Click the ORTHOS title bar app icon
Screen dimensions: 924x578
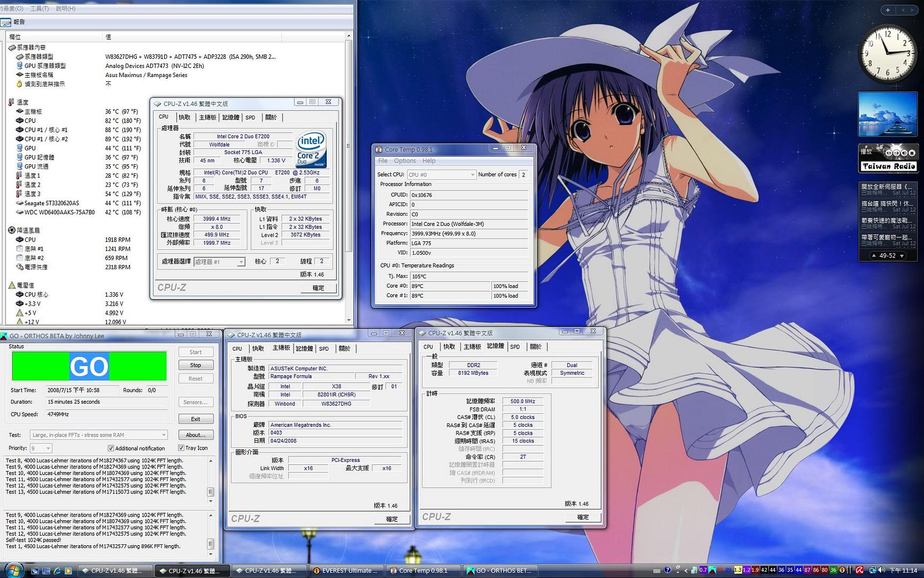[x=4, y=336]
